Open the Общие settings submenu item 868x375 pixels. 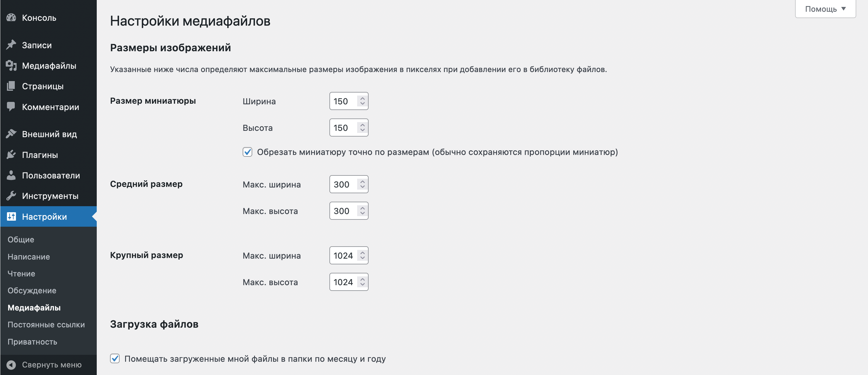point(21,239)
